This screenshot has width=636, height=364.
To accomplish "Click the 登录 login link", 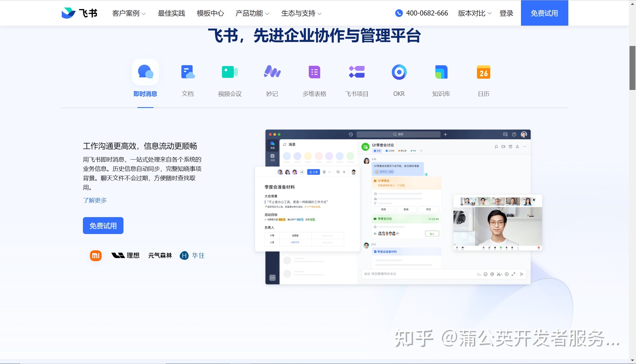I will pos(506,13).
